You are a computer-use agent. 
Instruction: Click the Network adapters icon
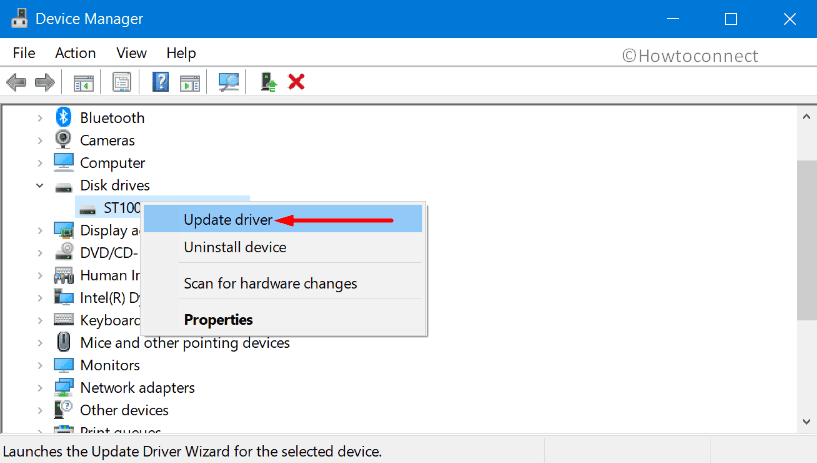click(x=64, y=387)
